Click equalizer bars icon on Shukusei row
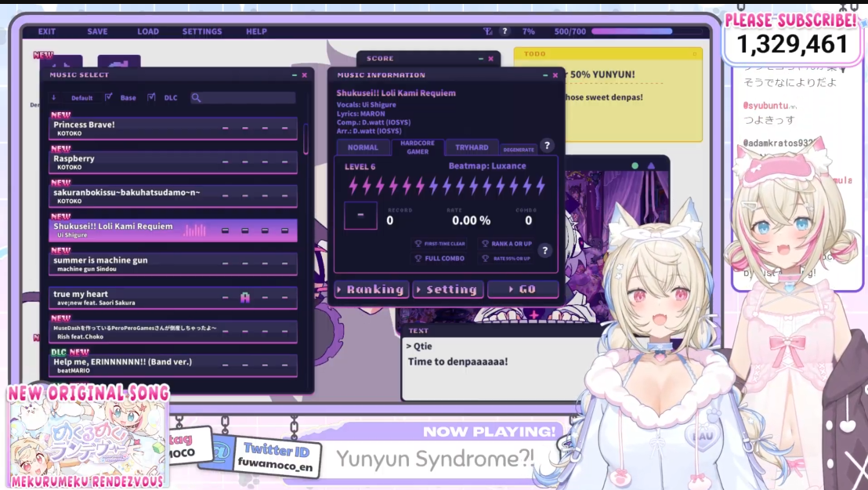 coord(194,230)
